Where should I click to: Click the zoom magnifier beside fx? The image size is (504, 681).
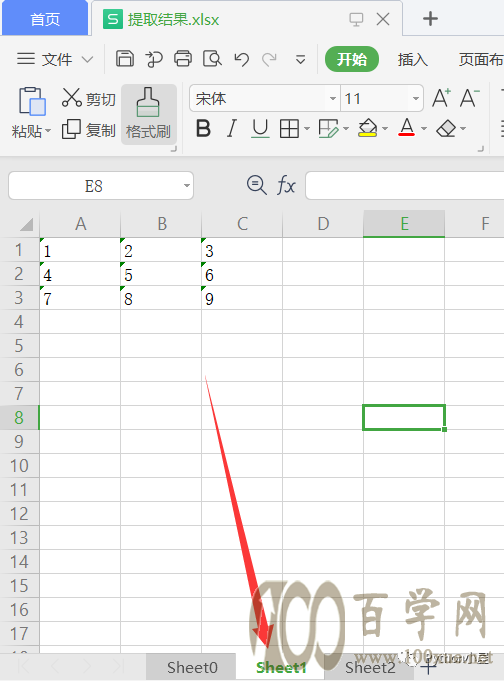[x=256, y=185]
